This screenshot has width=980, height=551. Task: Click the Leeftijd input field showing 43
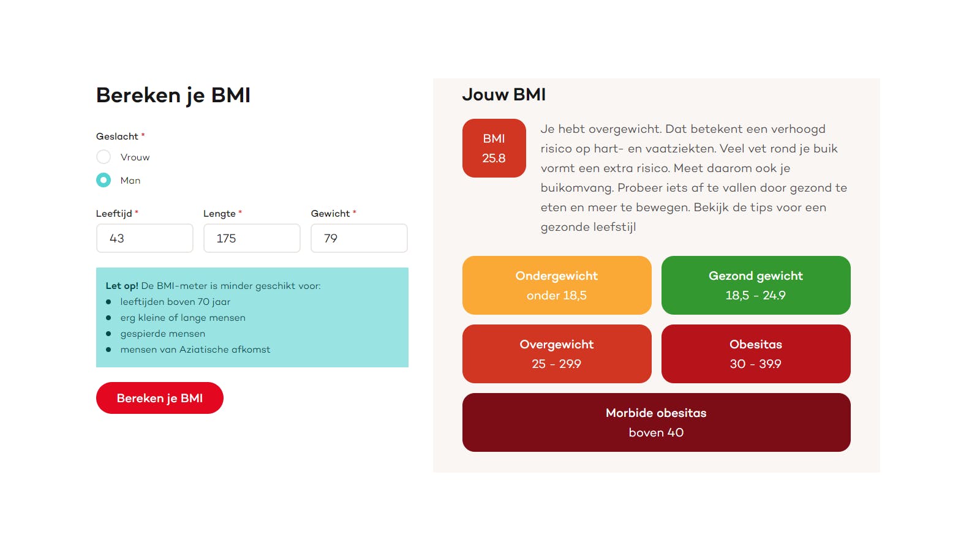tap(145, 238)
